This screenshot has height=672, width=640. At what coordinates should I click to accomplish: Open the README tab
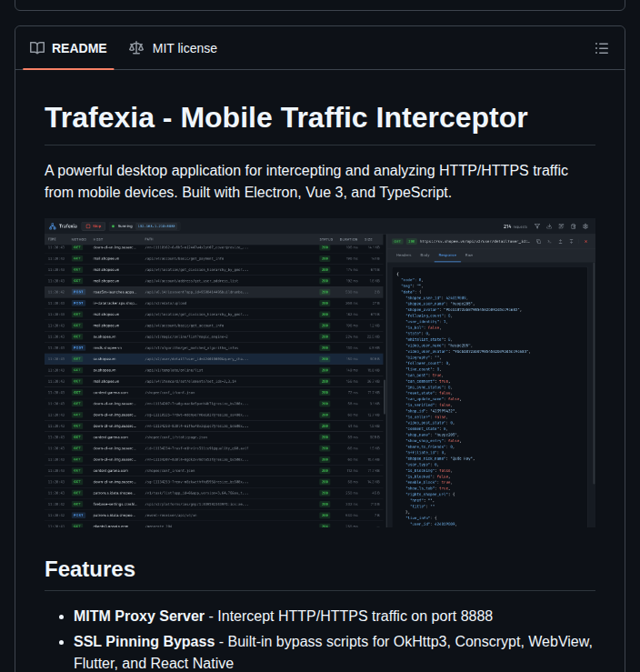coord(68,48)
